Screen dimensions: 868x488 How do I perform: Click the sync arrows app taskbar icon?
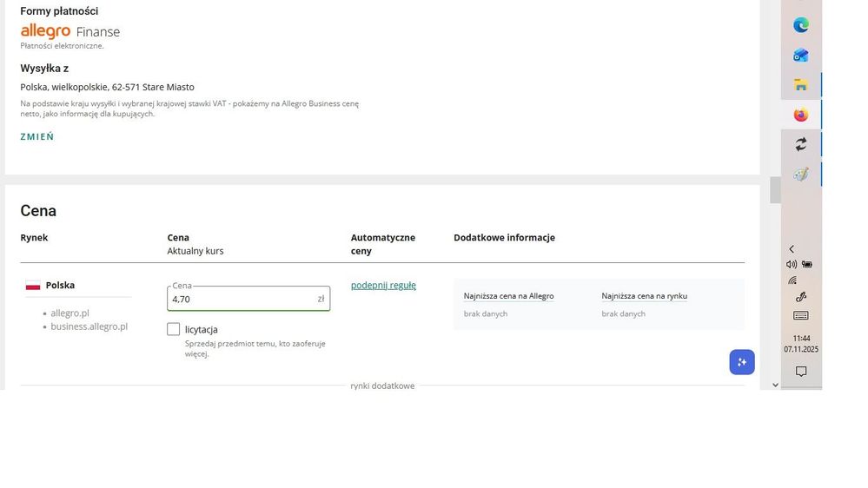tap(800, 144)
